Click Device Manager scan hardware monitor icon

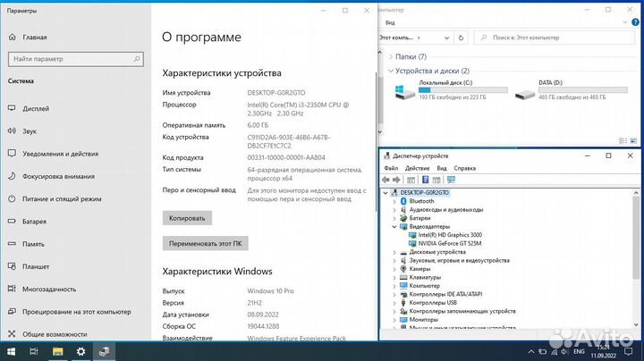tap(451, 180)
